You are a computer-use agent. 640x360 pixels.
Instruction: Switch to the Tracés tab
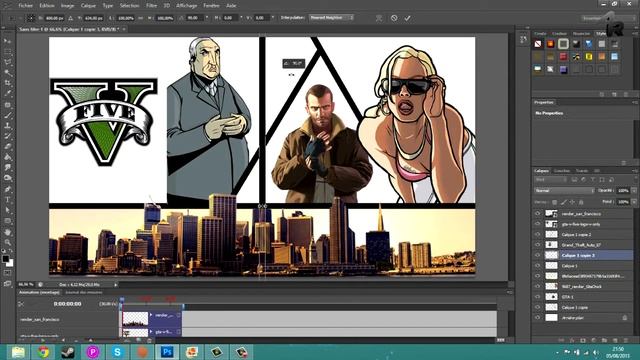(x=582, y=171)
